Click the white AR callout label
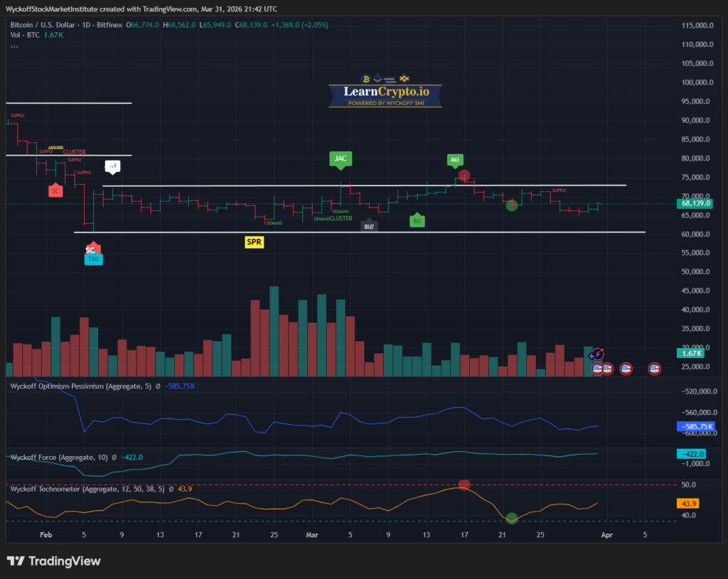 tap(112, 166)
